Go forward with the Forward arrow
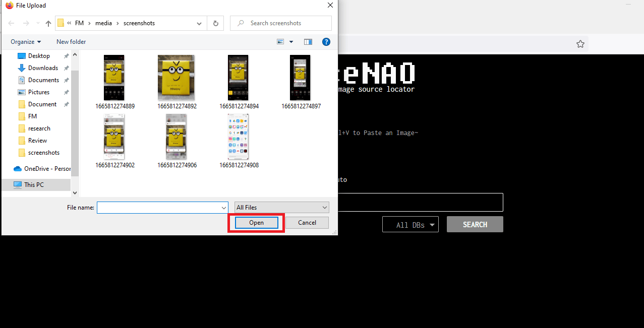Viewport: 644px width, 328px height. coord(26,23)
